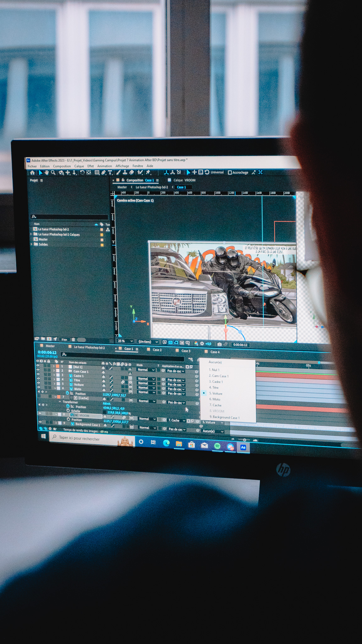The image size is (362, 644).
Task: Click the Task View taskbar icon
Action: [x=153, y=442]
